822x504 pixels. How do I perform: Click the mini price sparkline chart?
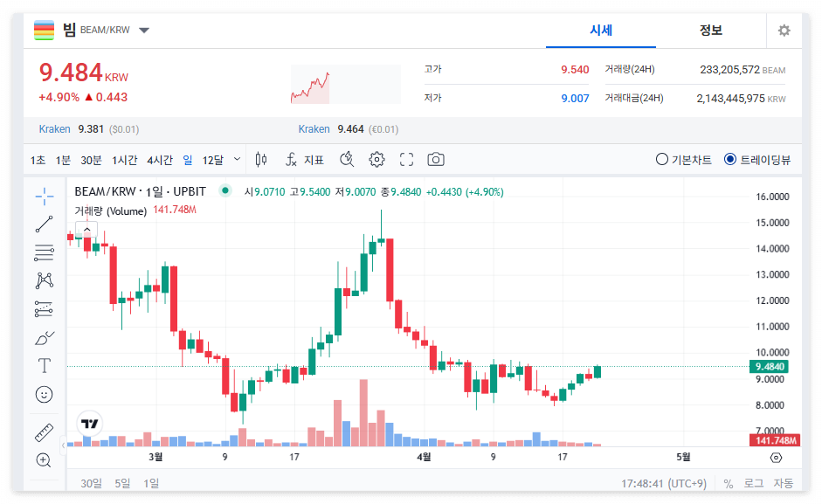345,84
